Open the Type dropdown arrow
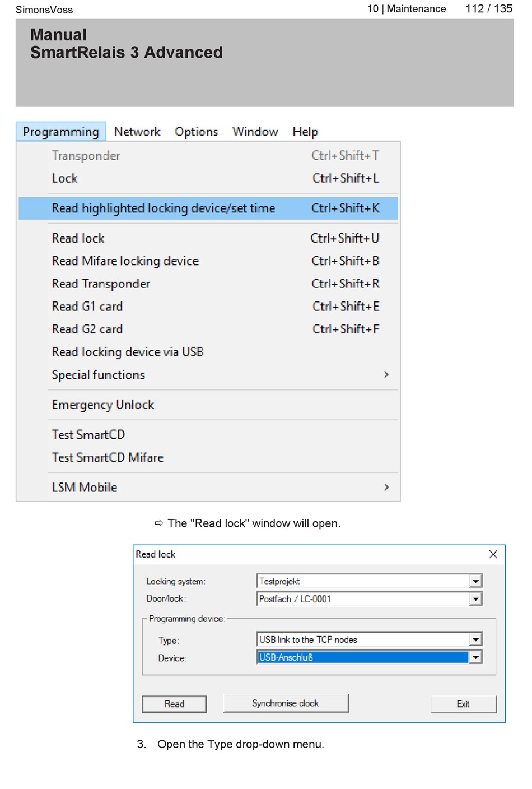Viewport: 532px width, 789px height. [x=475, y=639]
